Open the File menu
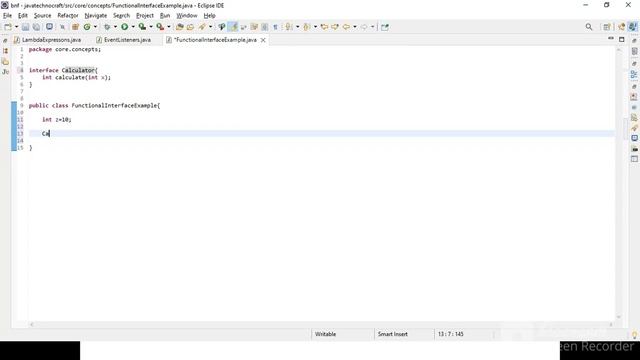 [x=7, y=16]
